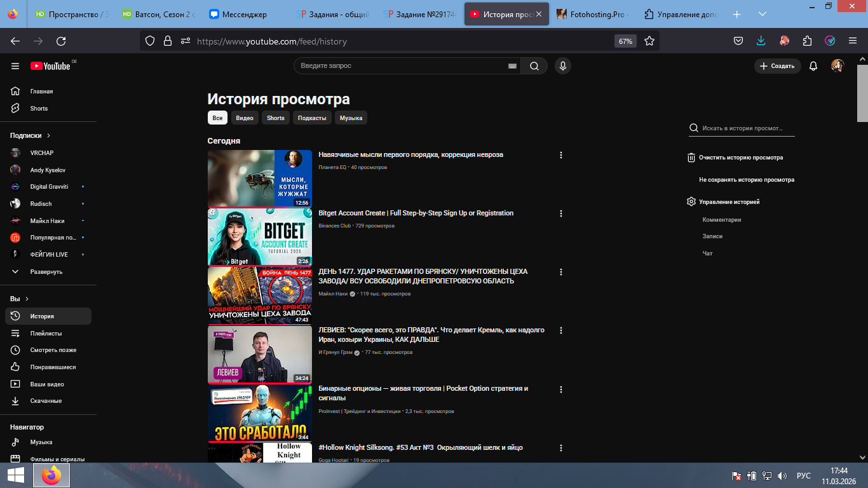The height and width of the screenshot is (488, 868).
Task: Click 'Очистить историю просмотра'
Action: pyautogui.click(x=740, y=158)
